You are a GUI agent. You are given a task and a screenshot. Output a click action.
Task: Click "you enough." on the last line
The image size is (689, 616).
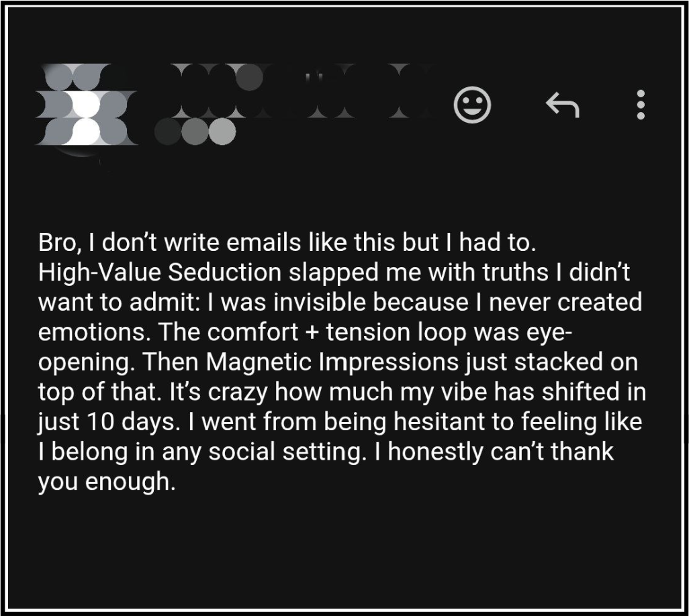pos(106,481)
